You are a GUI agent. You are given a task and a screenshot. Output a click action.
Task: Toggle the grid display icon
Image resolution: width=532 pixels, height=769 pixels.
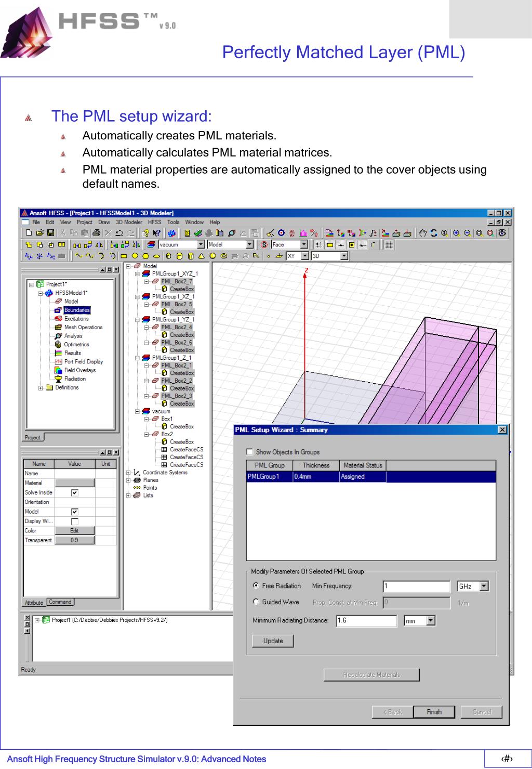click(x=389, y=245)
